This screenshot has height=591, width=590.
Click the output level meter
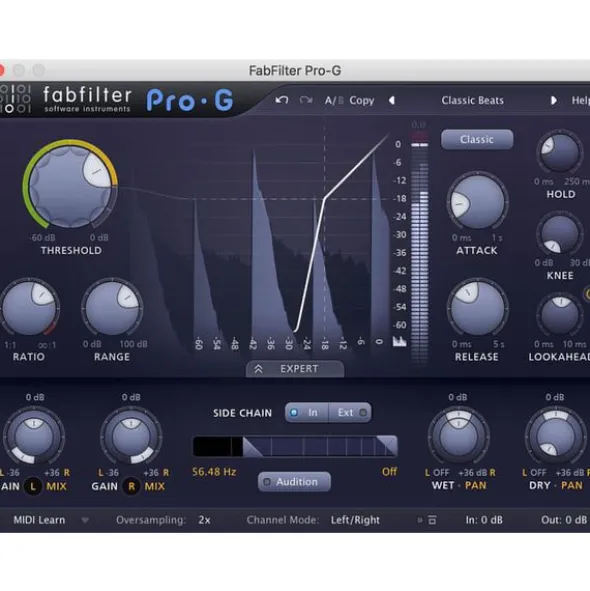420,249
